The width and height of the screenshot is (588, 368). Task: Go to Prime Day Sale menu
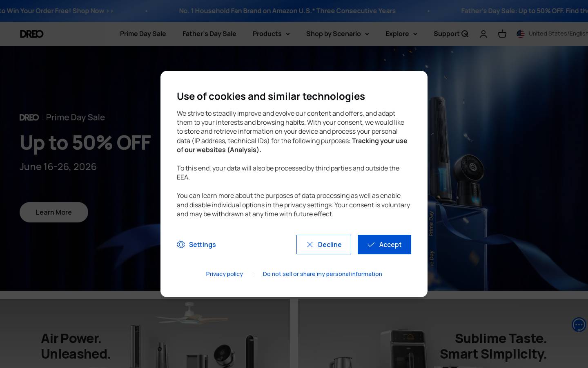pos(143,34)
